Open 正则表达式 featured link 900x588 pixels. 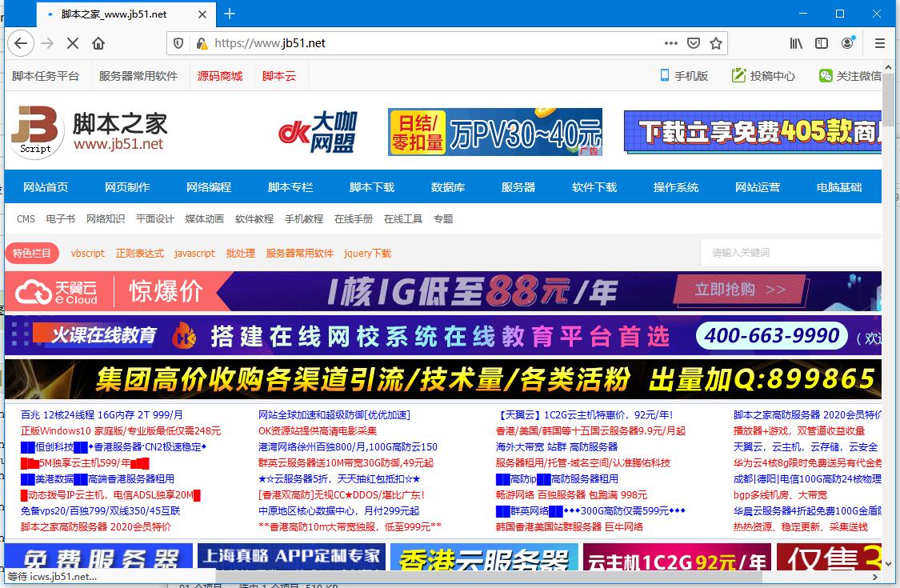139,254
